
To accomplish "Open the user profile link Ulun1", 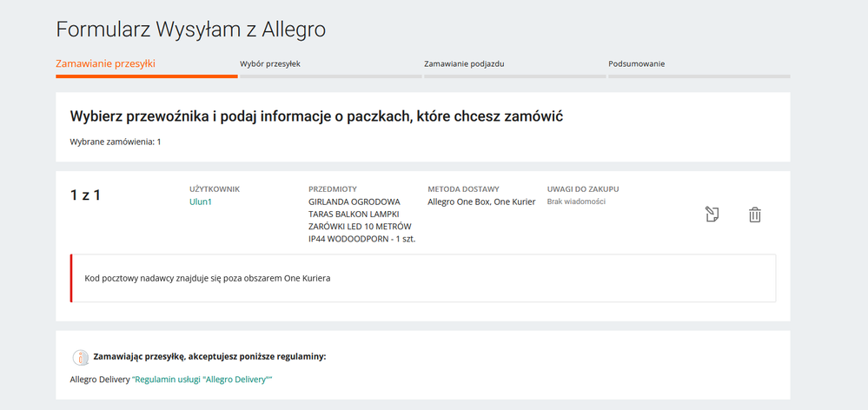I will 201,202.
